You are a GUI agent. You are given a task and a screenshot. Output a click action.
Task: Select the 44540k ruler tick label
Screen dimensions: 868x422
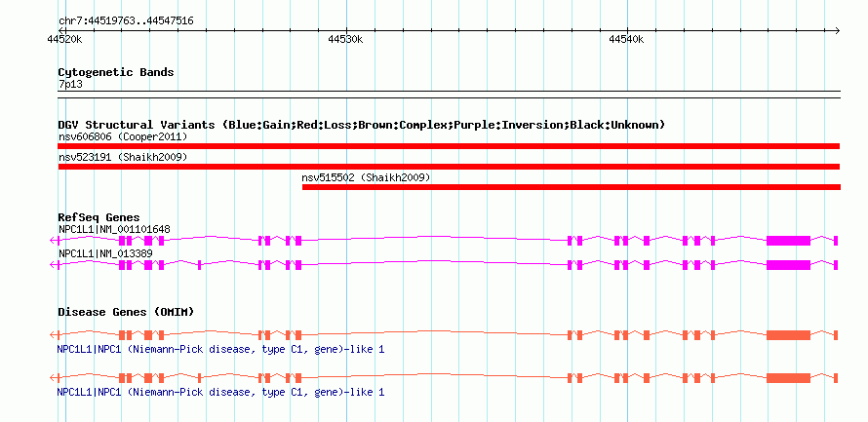click(627, 39)
